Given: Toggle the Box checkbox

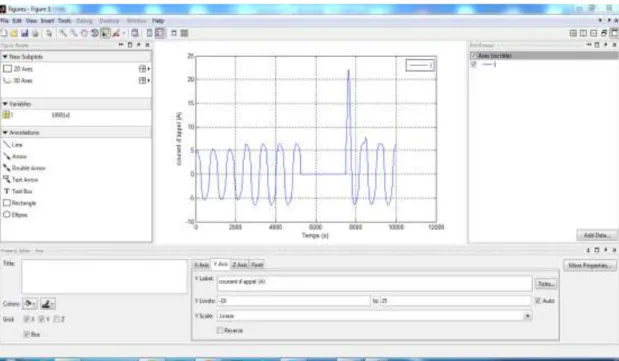Looking at the screenshot, I should point(27,335).
